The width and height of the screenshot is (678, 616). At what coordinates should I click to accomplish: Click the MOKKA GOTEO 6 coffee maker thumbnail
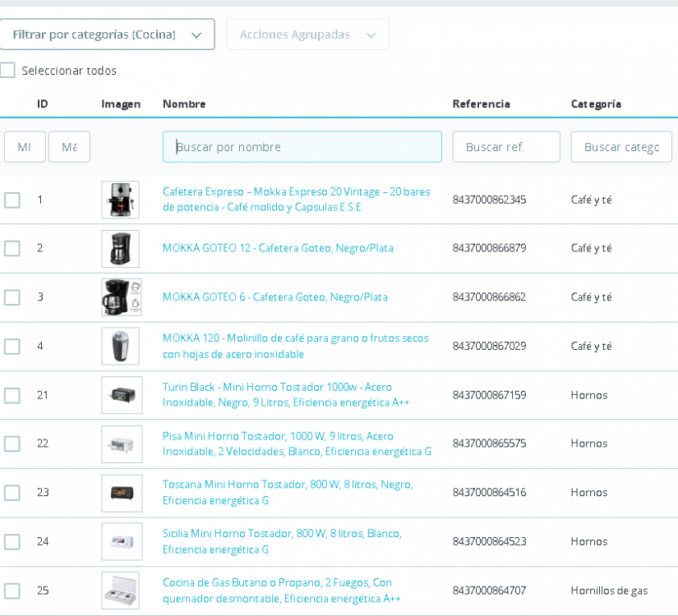(121, 297)
